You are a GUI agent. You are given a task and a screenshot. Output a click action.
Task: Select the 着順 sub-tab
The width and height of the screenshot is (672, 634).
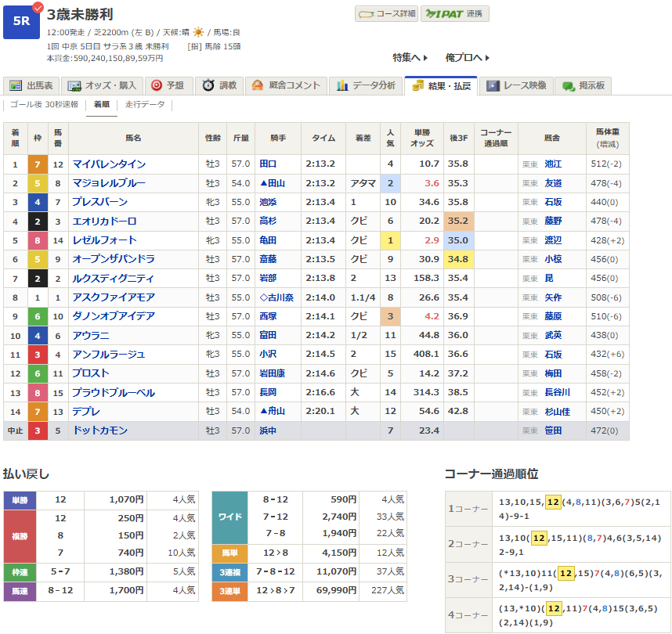pyautogui.click(x=101, y=105)
